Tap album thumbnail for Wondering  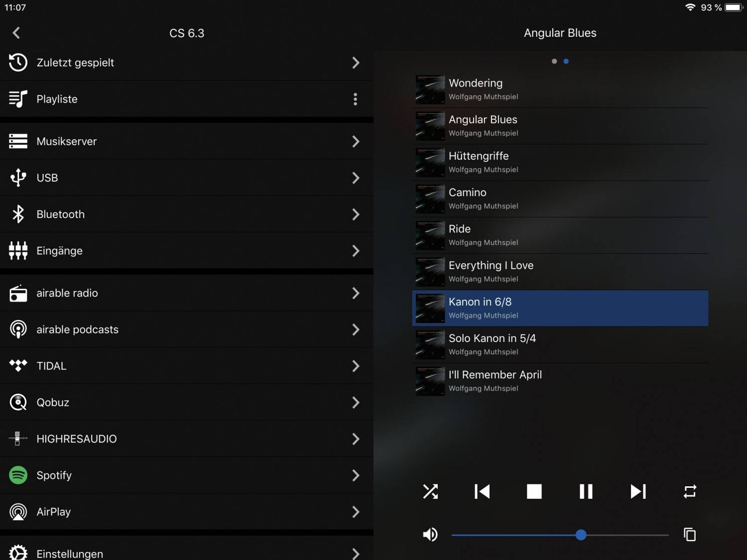[430, 90]
